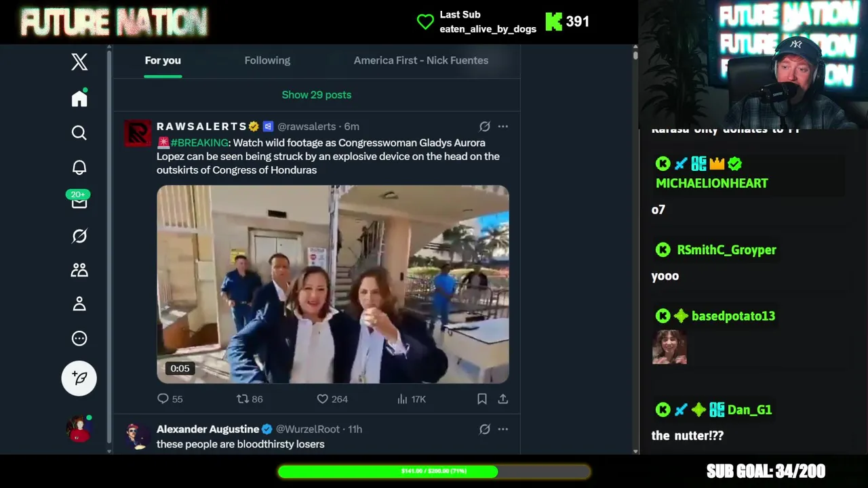The image size is (868, 488).
Task: Open Grok action on the rawsalerts post
Action: [484, 126]
